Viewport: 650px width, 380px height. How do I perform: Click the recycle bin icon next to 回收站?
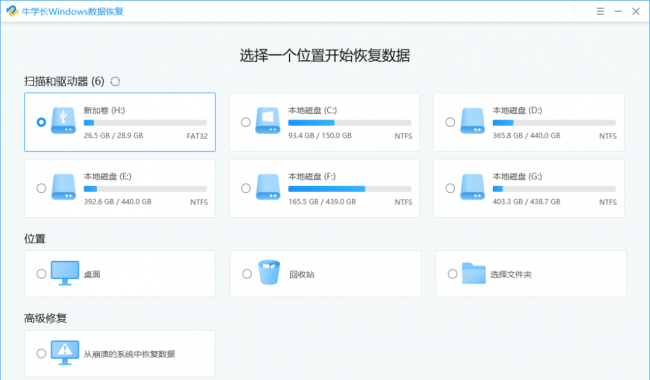tap(269, 272)
